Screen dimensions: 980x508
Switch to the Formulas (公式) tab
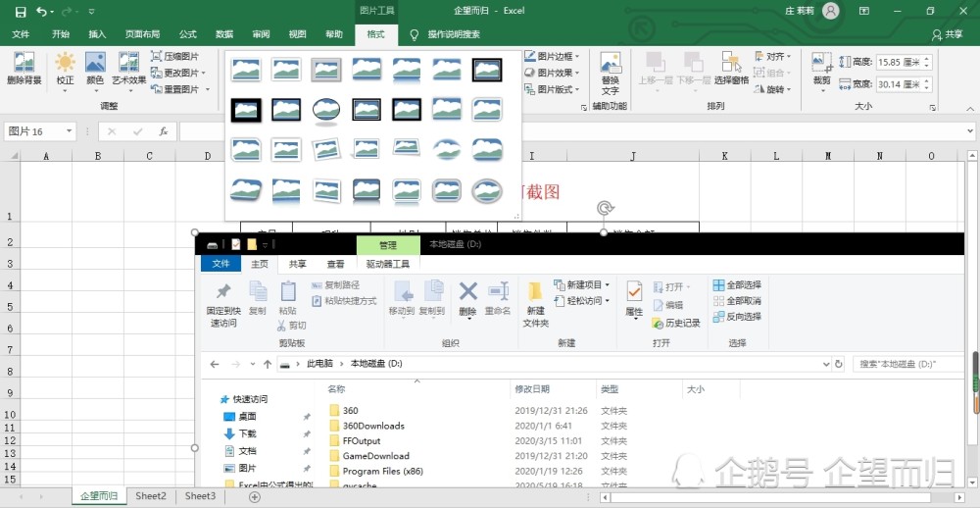187,34
